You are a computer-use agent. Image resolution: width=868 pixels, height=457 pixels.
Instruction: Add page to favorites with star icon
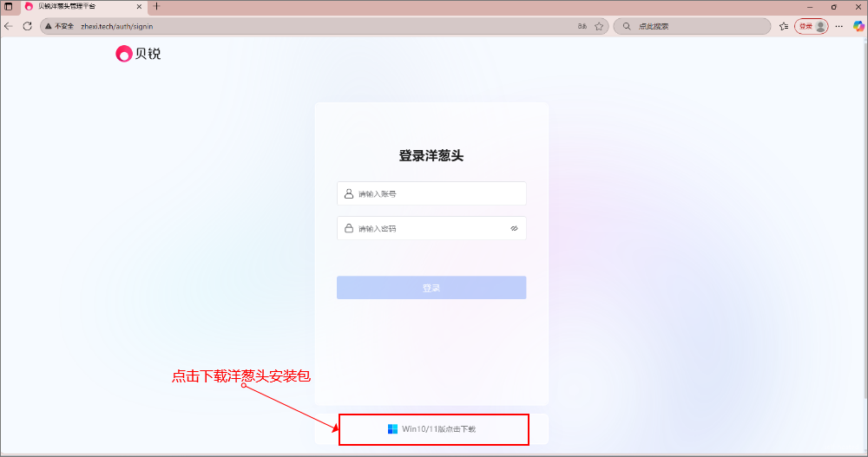[599, 26]
